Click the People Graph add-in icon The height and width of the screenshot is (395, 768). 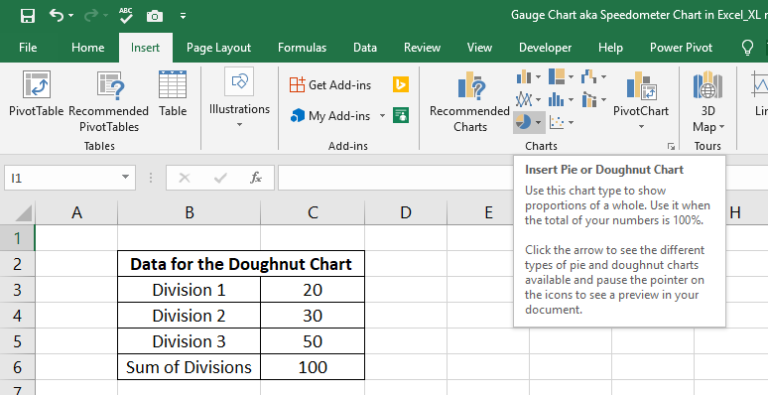401,116
